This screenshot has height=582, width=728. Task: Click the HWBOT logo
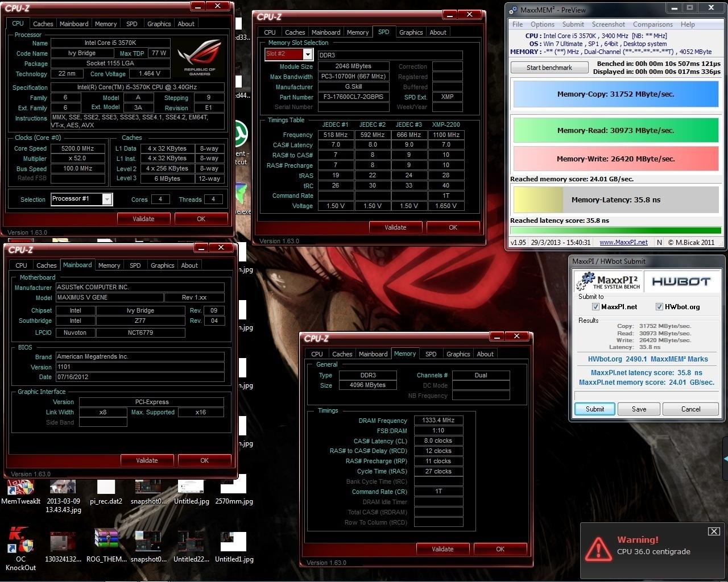pos(681,281)
